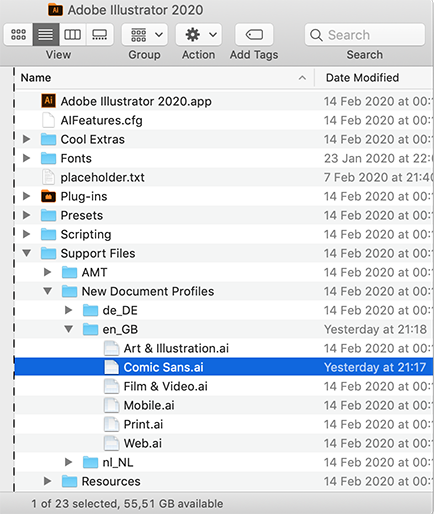Open the Action gear menu
The width and height of the screenshot is (434, 514).
pyautogui.click(x=199, y=34)
